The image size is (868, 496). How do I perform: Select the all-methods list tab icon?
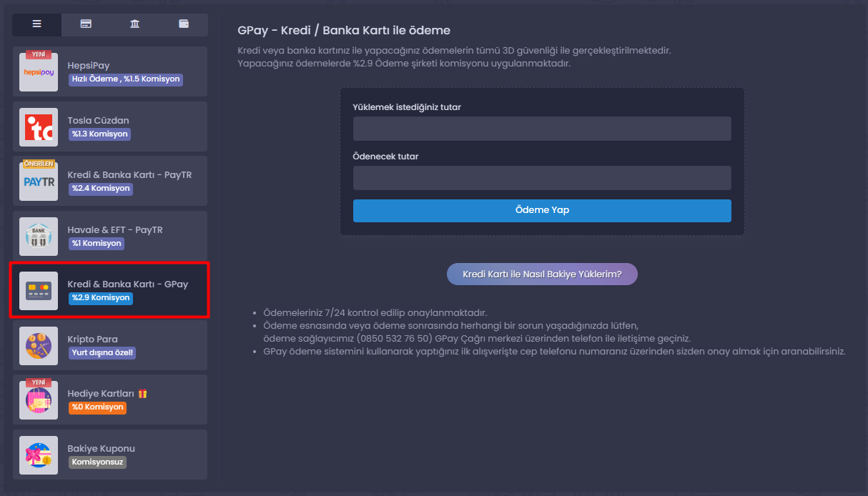(36, 24)
